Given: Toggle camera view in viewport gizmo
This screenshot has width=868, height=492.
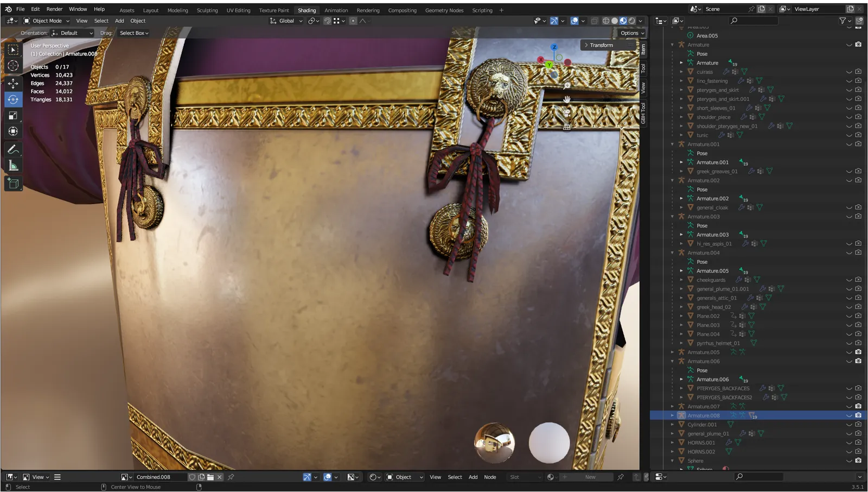Looking at the screenshot, I should pos(567,113).
